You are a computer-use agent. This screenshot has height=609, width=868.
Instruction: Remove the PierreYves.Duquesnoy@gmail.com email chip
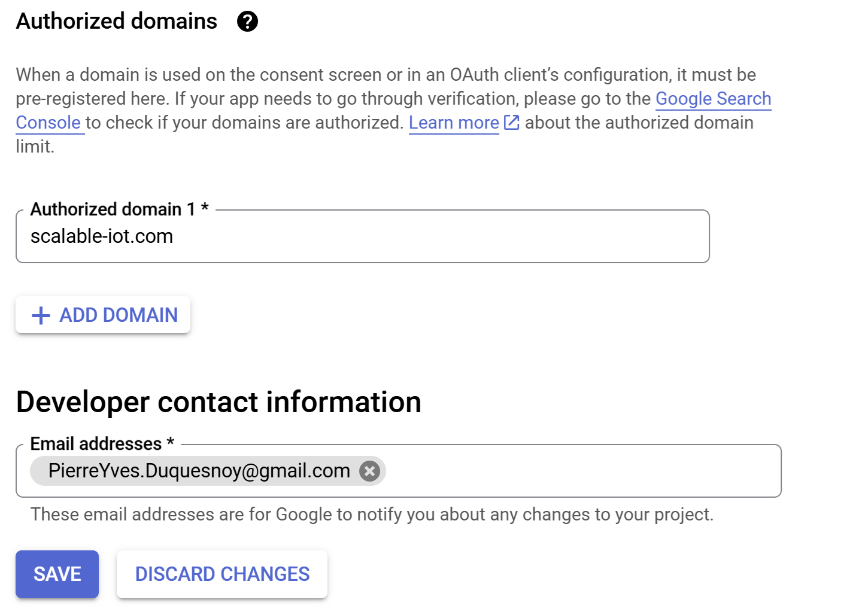pos(369,471)
